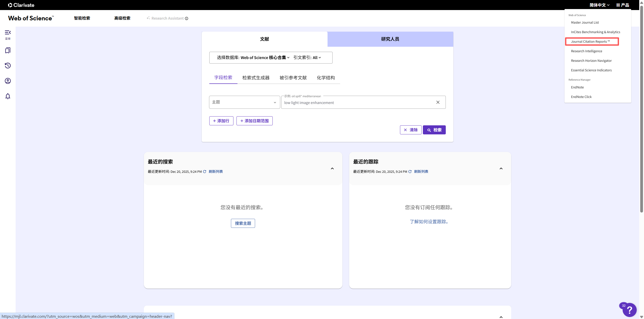The image size is (644, 319).
Task: Open the search history clock icon
Action: point(8,66)
